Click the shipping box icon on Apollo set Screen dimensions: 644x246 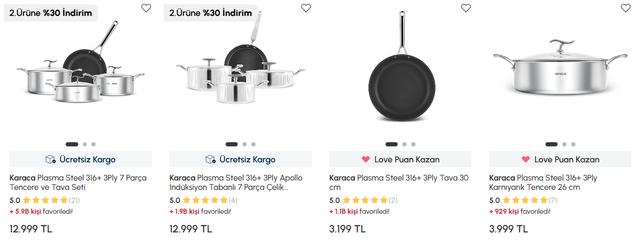point(210,159)
